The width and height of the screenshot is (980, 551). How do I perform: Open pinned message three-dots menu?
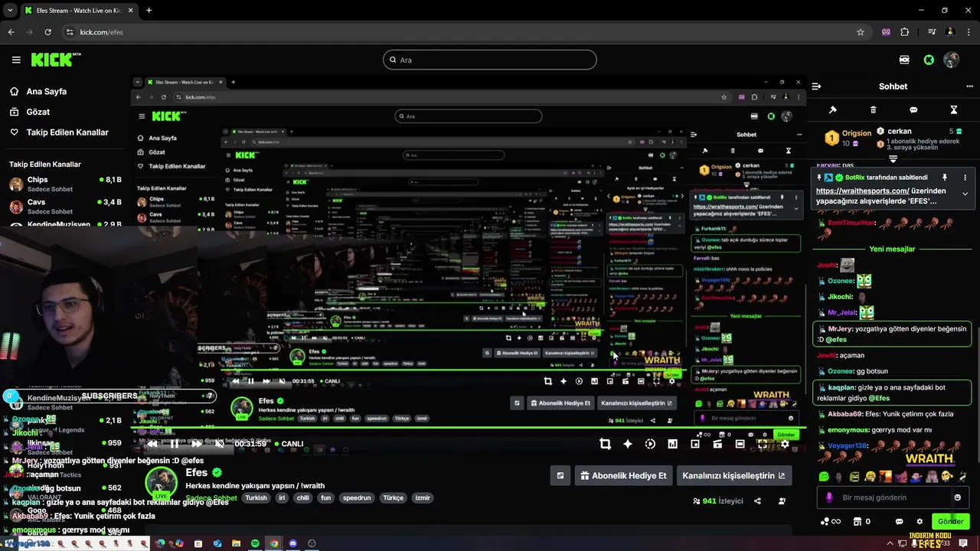(x=965, y=178)
